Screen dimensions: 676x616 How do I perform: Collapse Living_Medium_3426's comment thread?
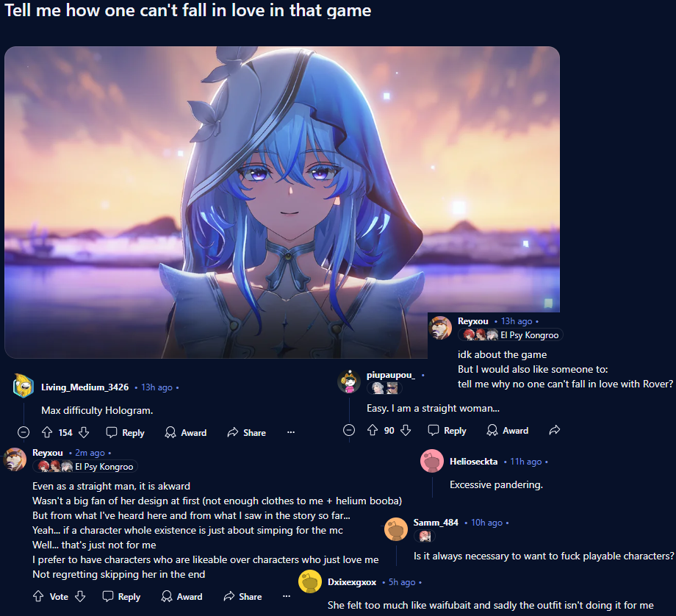(24, 432)
